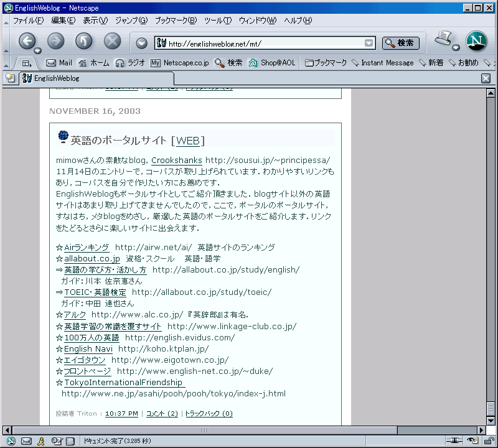Open Mail from the personal toolbar
498x448 pixels.
point(59,63)
